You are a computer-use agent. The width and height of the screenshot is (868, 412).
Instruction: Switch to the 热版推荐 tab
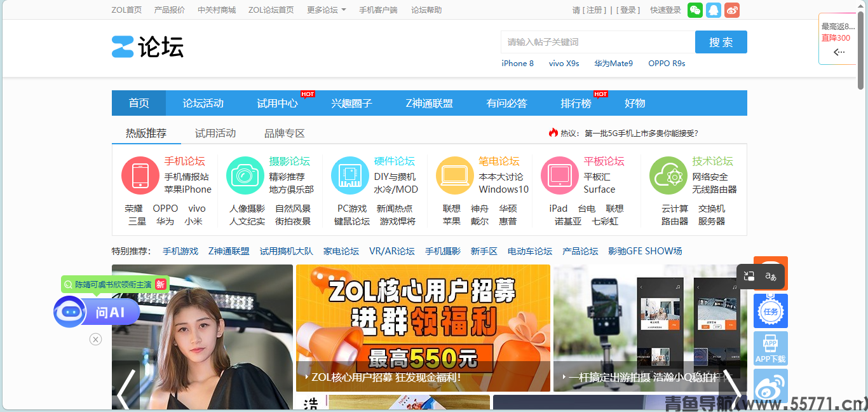[x=146, y=133]
